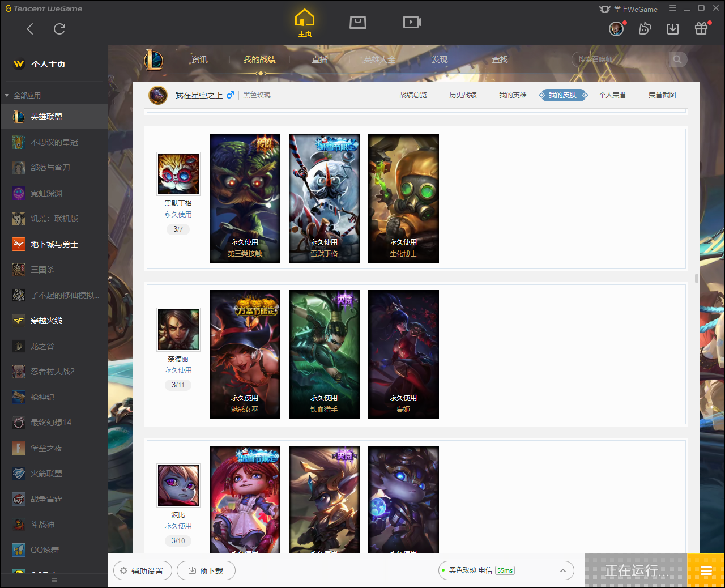Click the League of Legends logo

coord(153,59)
